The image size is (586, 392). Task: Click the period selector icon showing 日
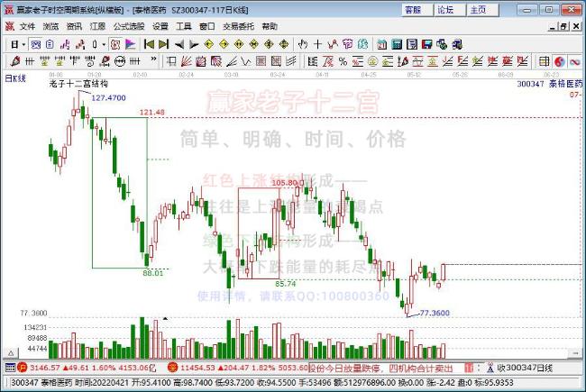coord(14,44)
